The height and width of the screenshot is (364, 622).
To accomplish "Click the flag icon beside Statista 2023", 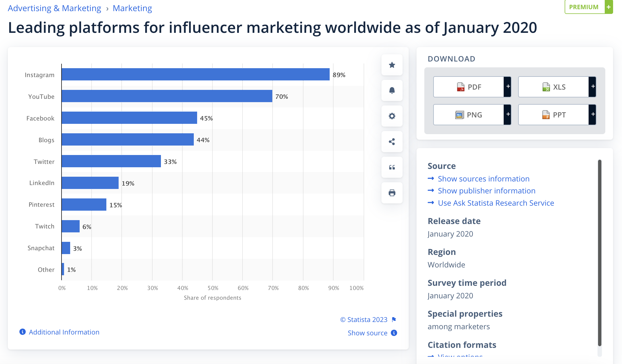I will click(x=394, y=319).
